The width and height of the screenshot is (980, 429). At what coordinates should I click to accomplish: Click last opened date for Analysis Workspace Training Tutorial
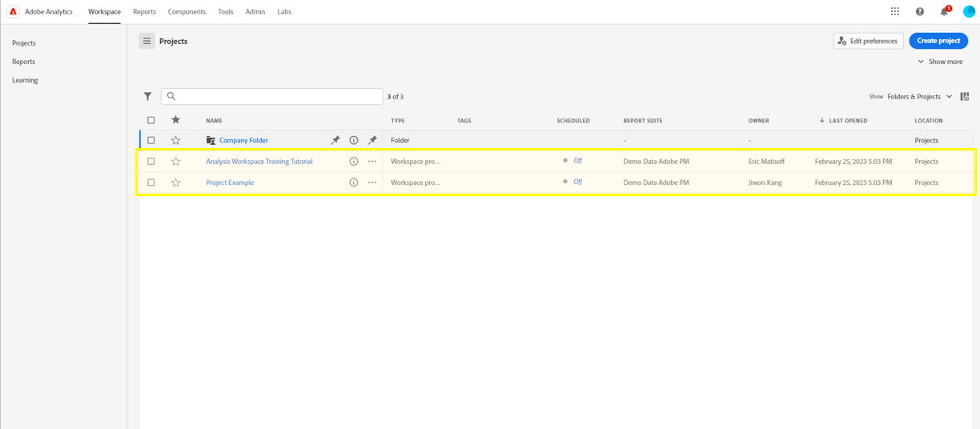click(853, 162)
